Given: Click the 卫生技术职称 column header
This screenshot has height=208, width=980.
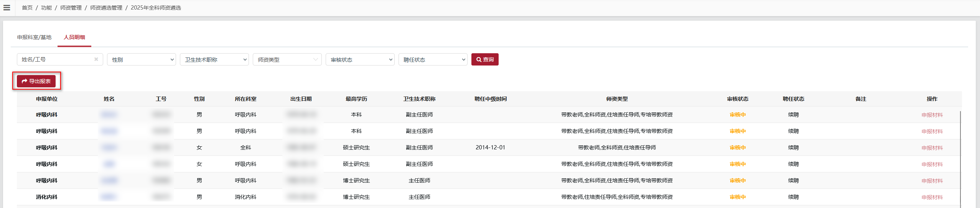Looking at the screenshot, I should [419, 99].
